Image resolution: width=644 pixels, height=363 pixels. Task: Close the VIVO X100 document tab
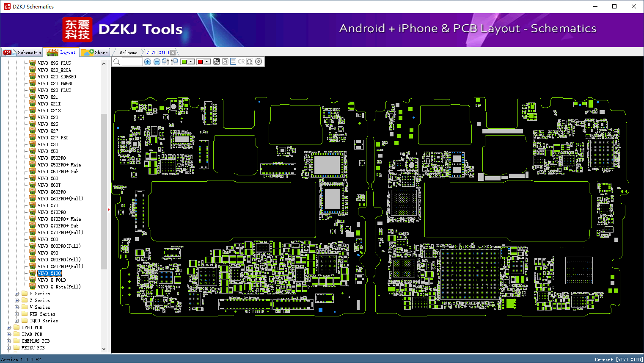(x=173, y=53)
